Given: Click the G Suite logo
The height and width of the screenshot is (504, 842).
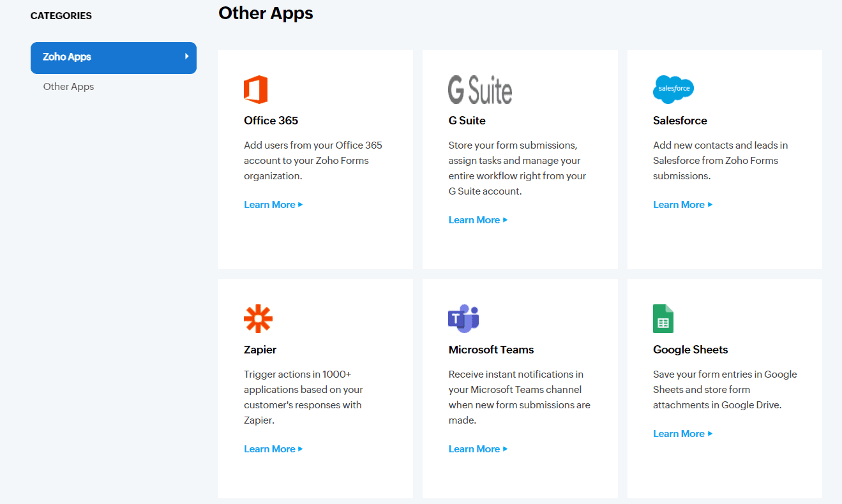Looking at the screenshot, I should pos(480,89).
